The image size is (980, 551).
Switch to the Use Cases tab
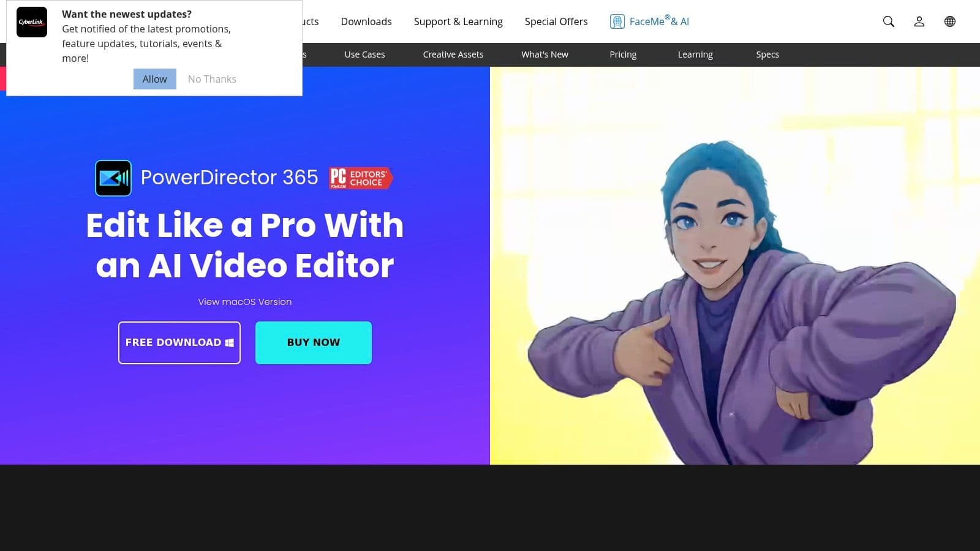pyautogui.click(x=364, y=54)
